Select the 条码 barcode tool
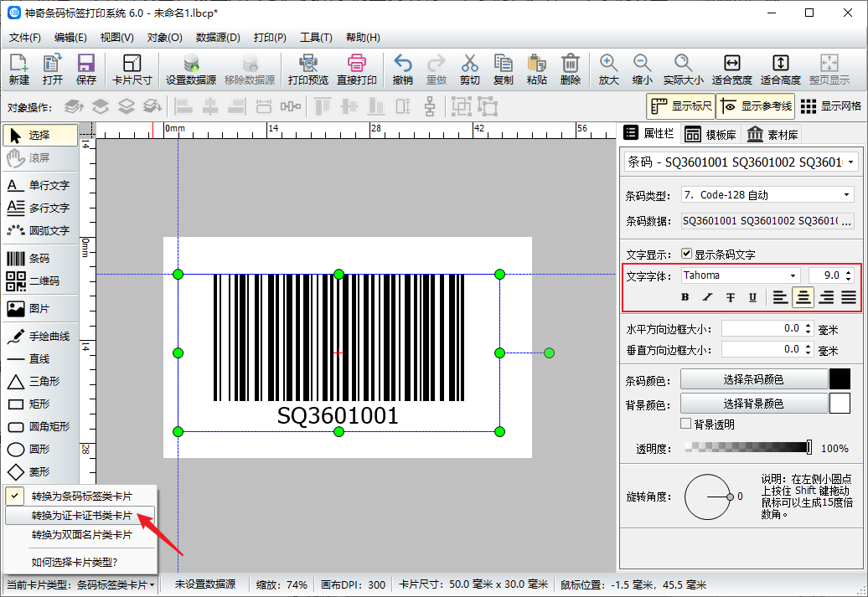The height and width of the screenshot is (597, 868). (40, 259)
